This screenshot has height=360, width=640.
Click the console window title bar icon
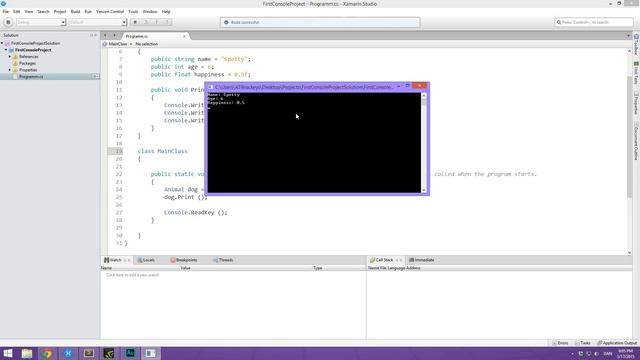coord(210,87)
